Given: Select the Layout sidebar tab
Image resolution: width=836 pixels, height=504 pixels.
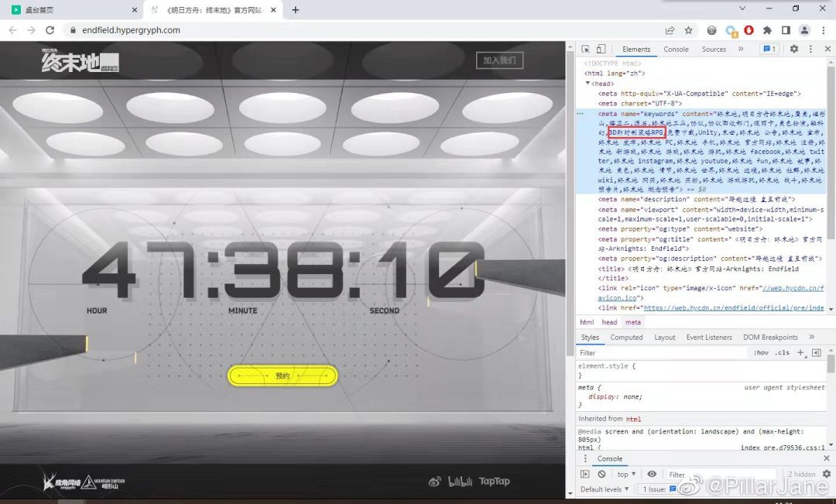Looking at the screenshot, I should (664, 337).
